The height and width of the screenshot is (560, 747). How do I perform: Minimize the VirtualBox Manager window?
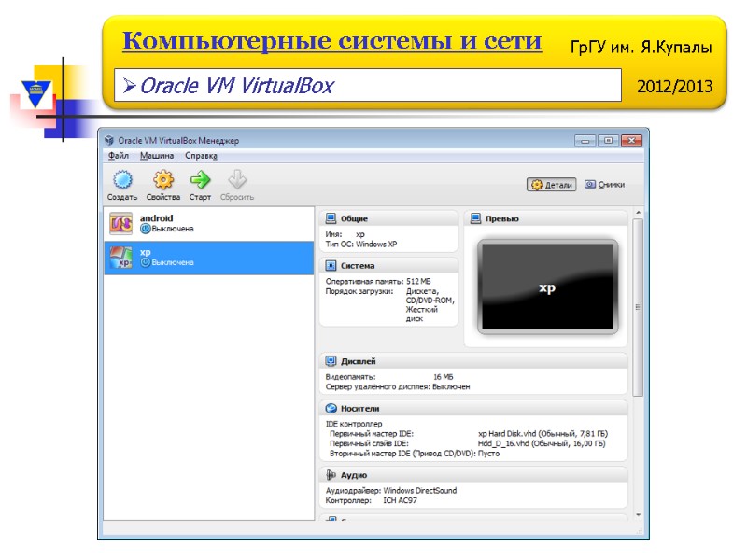point(585,141)
